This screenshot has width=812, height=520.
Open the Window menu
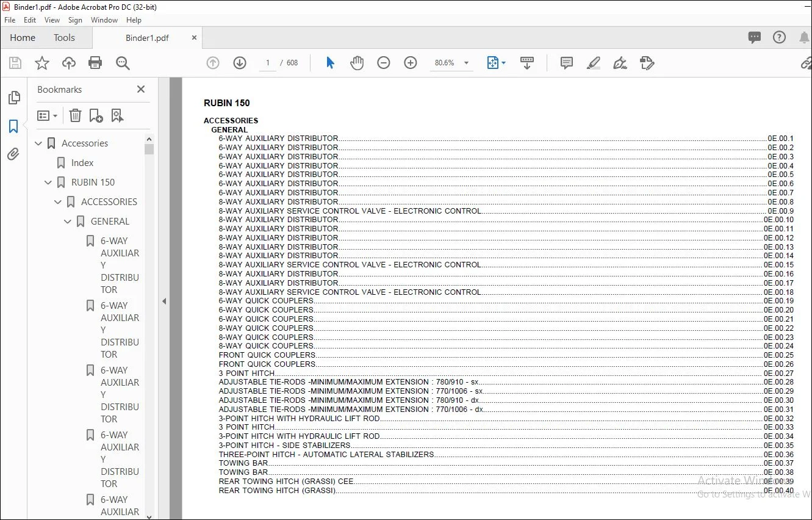point(104,20)
